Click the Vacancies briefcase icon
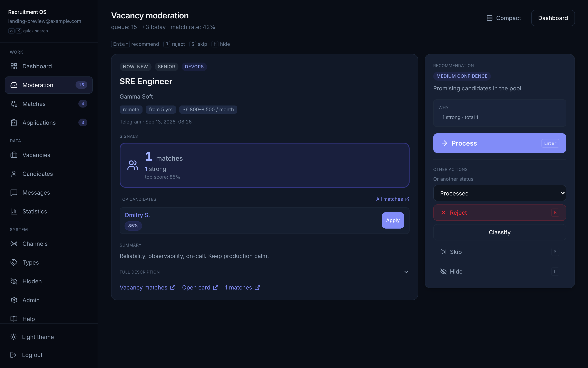This screenshot has width=588, height=368. [x=14, y=155]
